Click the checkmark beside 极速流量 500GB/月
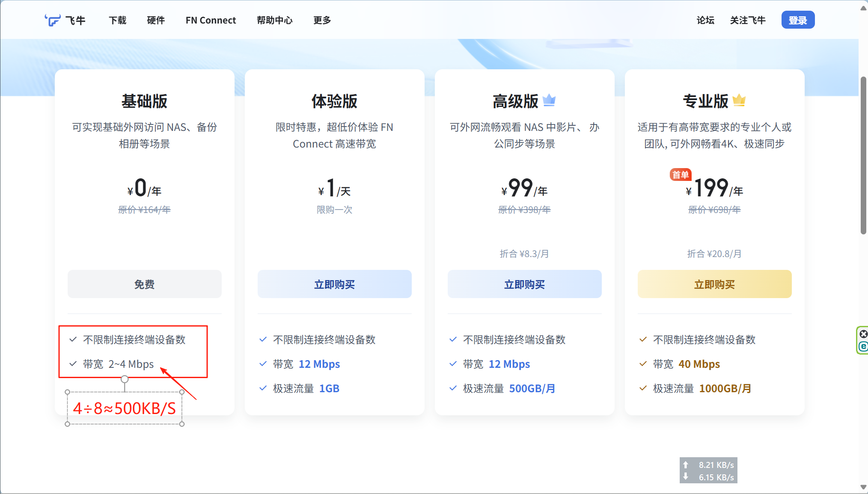The image size is (868, 494). pyautogui.click(x=453, y=388)
